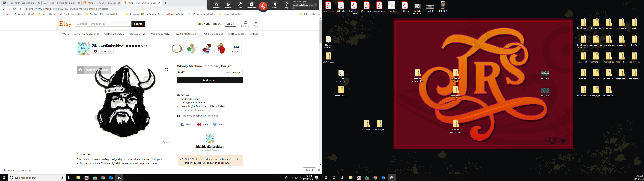Screen dimensions: 644x181
Task: Favorite the Viking design via the heart icon
Action: coord(167,70)
